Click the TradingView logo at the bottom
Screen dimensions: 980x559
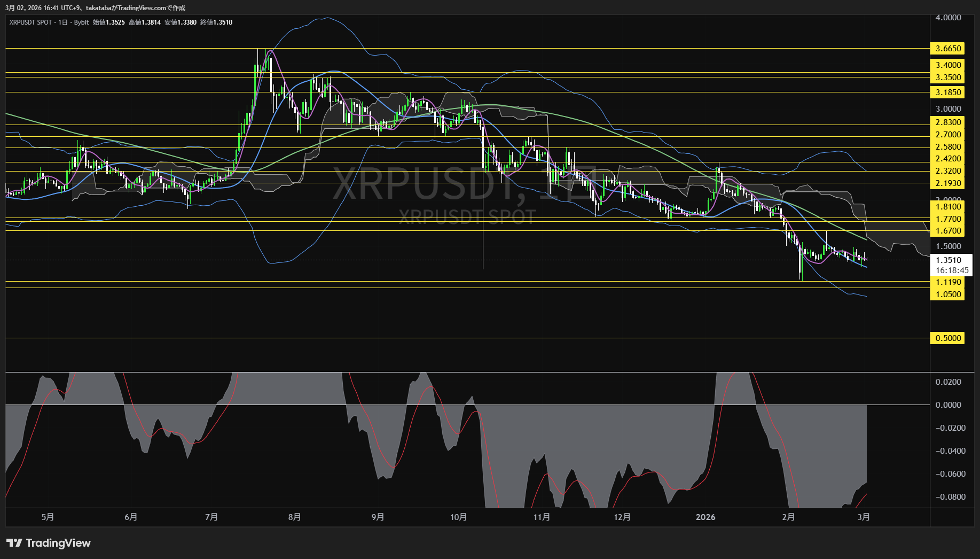point(49,543)
